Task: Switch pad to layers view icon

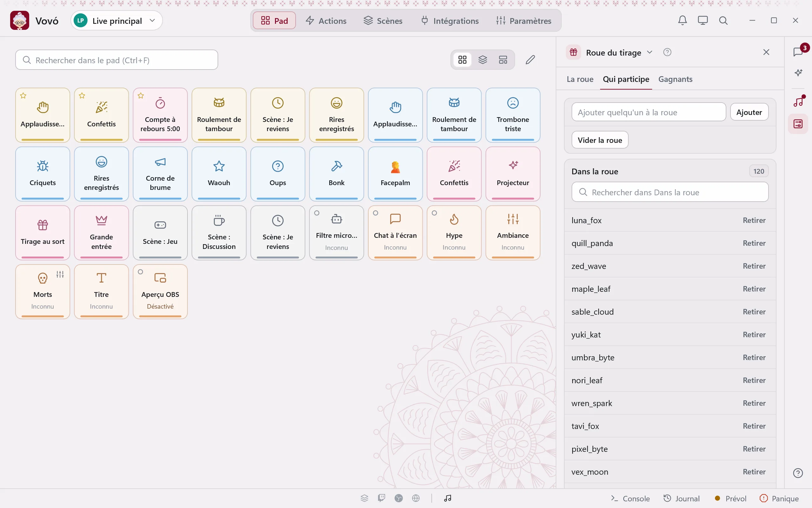Action: point(482,60)
